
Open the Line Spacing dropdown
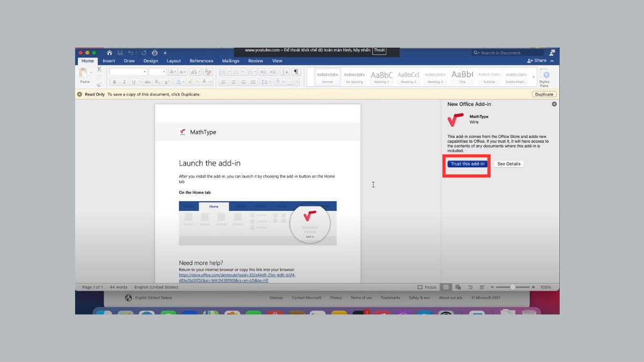[265, 82]
